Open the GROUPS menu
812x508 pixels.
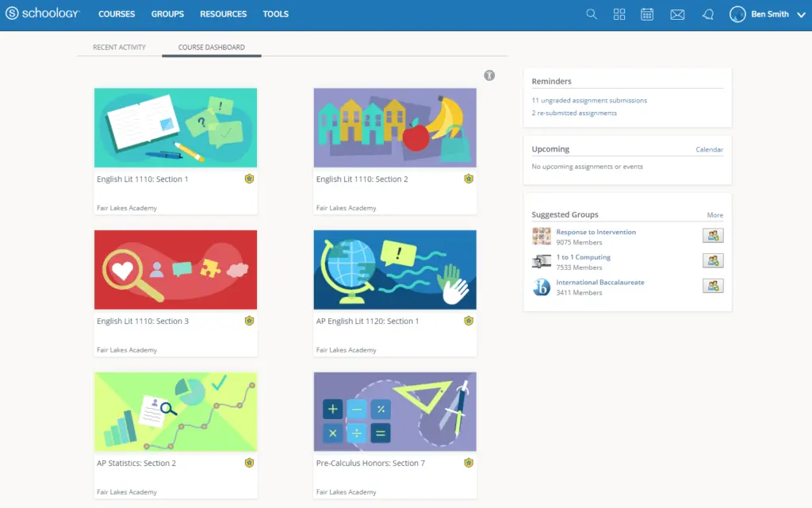(167, 14)
